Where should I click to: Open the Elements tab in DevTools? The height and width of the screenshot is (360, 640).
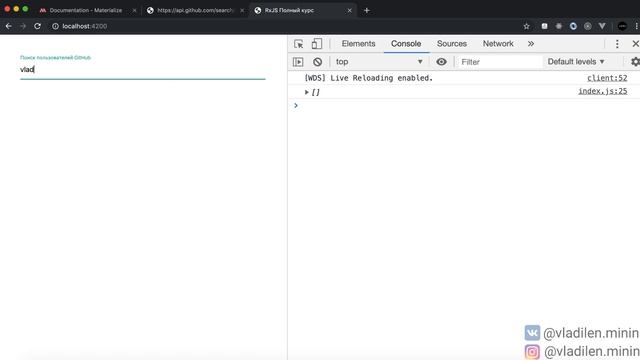(x=358, y=44)
